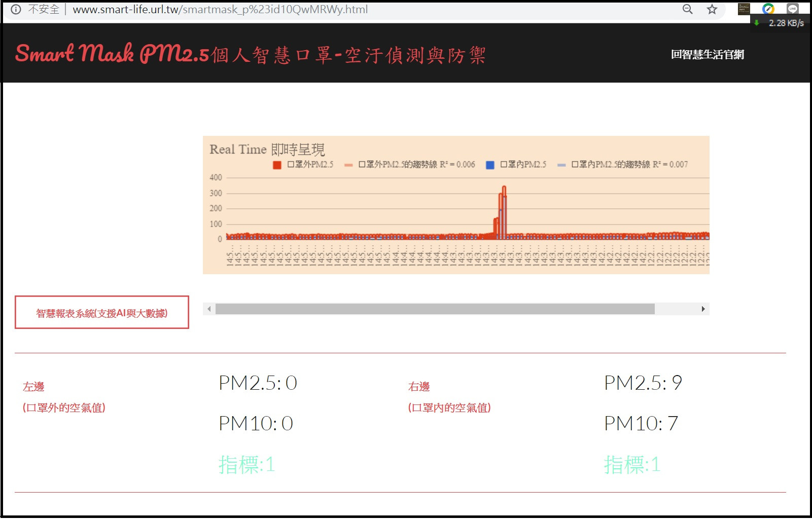Open the API Proxy Agent extension
This screenshot has height=520, width=812.
click(744, 9)
